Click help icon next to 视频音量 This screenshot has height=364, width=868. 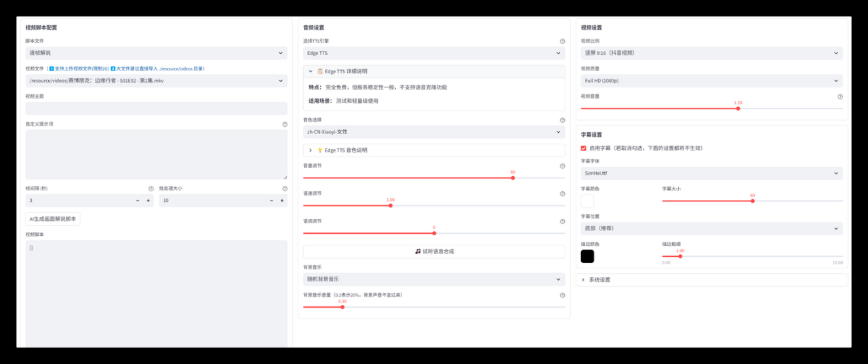point(840,96)
